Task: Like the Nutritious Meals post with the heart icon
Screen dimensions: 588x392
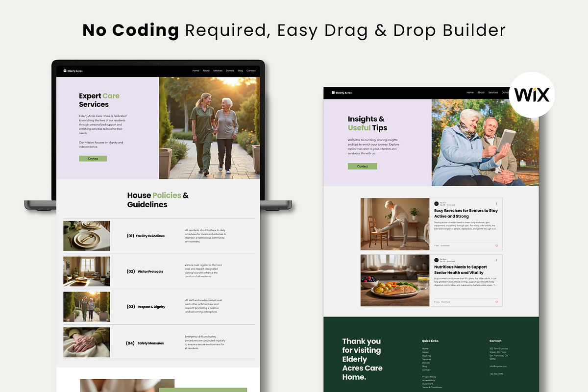Action: click(496, 302)
